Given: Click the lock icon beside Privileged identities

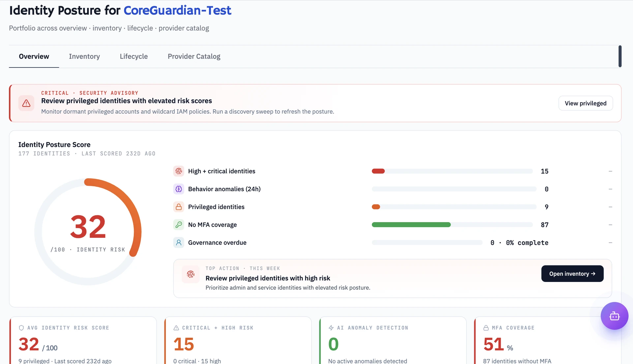Looking at the screenshot, I should [x=179, y=207].
